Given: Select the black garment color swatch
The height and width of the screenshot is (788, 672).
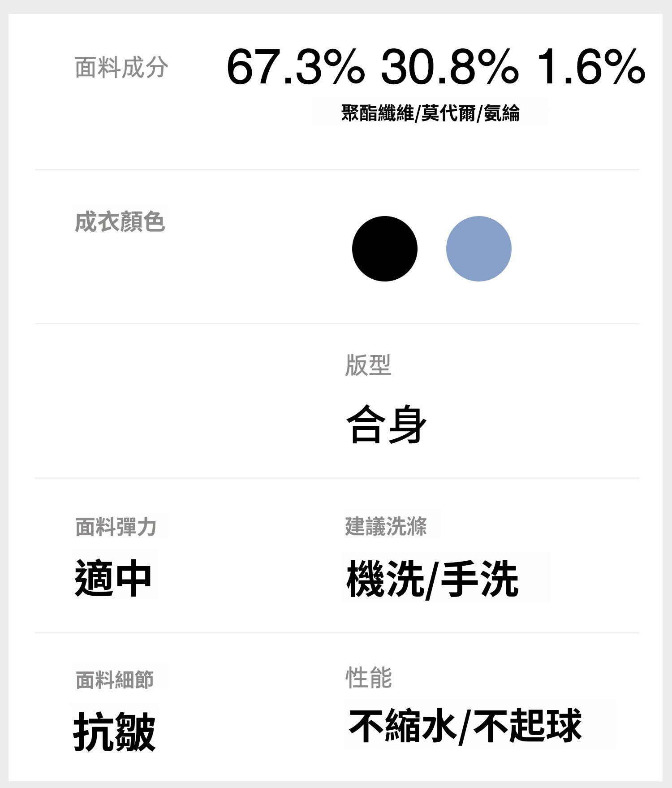Looking at the screenshot, I should 384,249.
